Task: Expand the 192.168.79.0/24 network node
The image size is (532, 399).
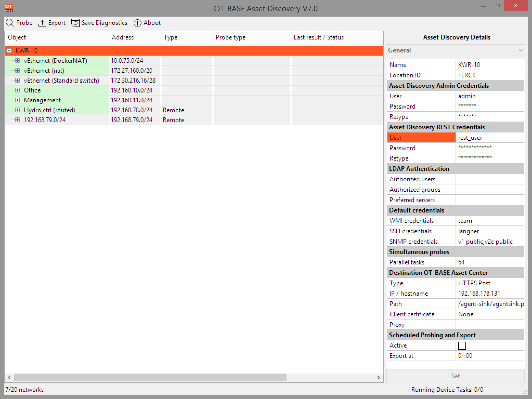Action: [x=17, y=120]
